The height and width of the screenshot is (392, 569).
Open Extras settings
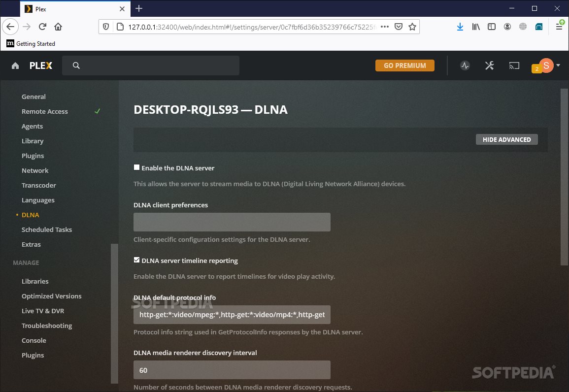(31, 244)
